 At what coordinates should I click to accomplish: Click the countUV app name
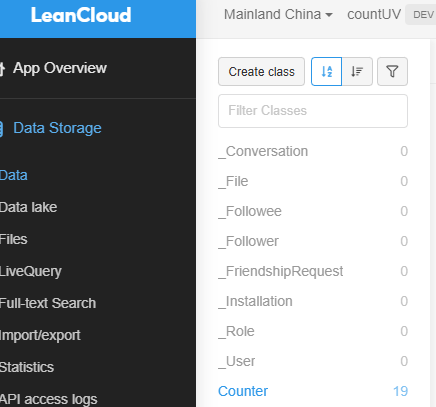[374, 14]
